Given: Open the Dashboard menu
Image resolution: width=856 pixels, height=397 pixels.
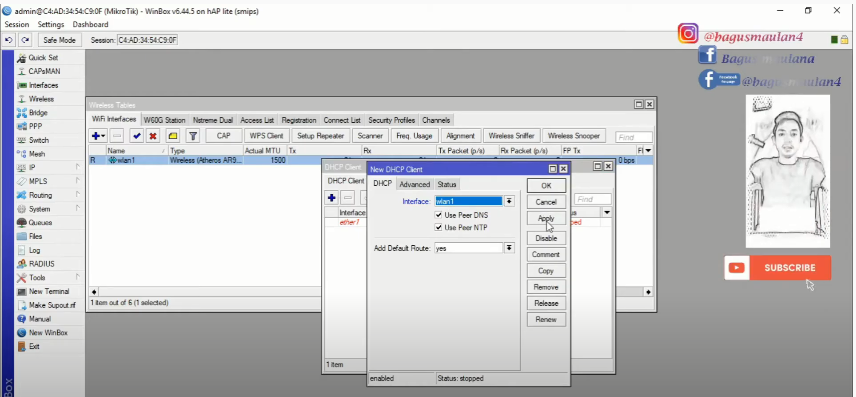Looking at the screenshot, I should tap(91, 25).
